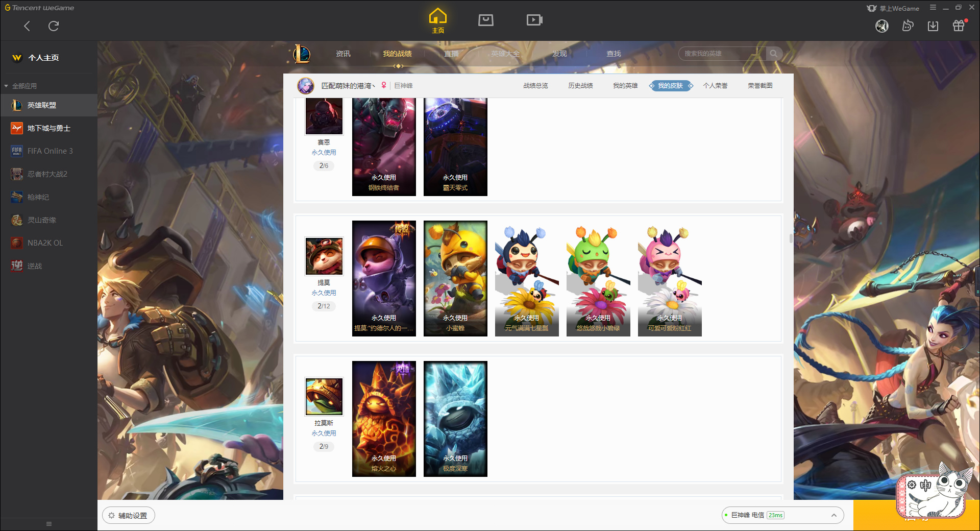980x531 pixels.
Task: Click the 2/9 skin count badge
Action: (x=324, y=446)
